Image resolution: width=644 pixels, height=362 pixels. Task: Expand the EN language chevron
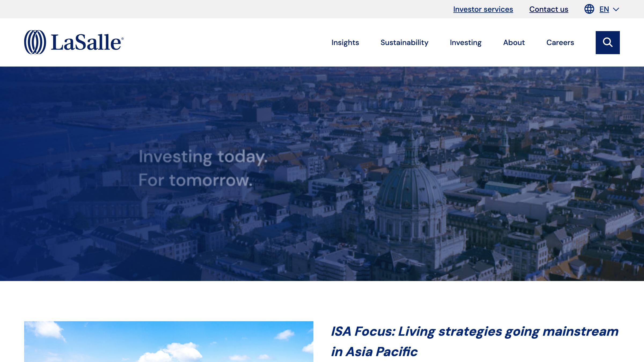616,9
